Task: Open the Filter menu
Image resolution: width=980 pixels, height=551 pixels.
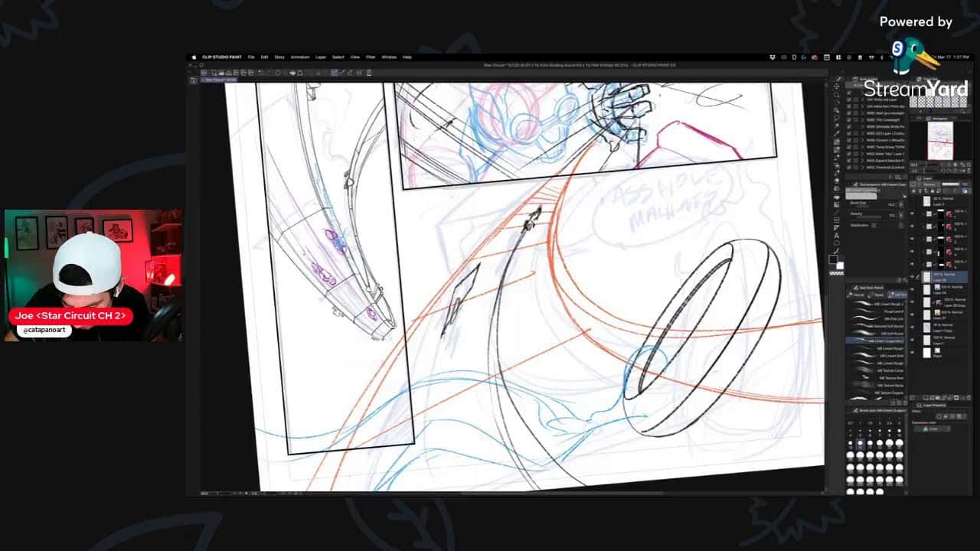Action: point(371,57)
